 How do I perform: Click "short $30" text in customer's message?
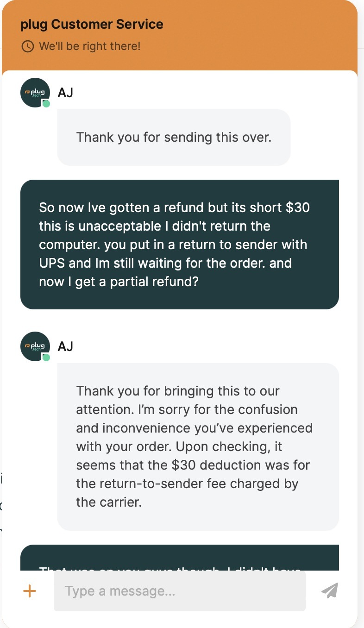point(282,207)
